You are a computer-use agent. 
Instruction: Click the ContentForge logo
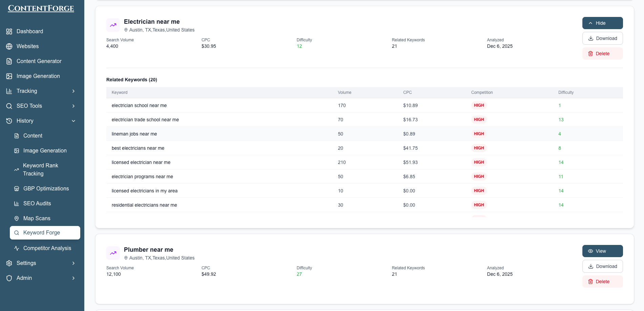(41, 8)
